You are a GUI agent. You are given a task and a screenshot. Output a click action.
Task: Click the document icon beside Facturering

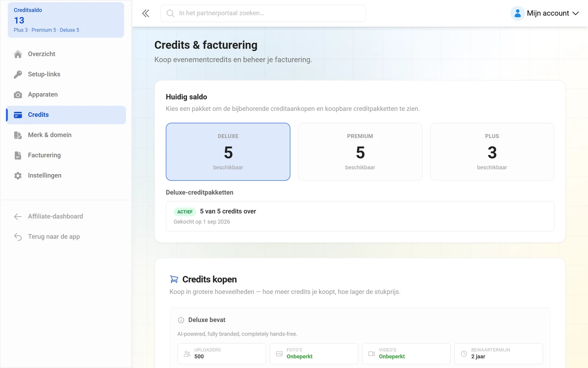pos(18,155)
